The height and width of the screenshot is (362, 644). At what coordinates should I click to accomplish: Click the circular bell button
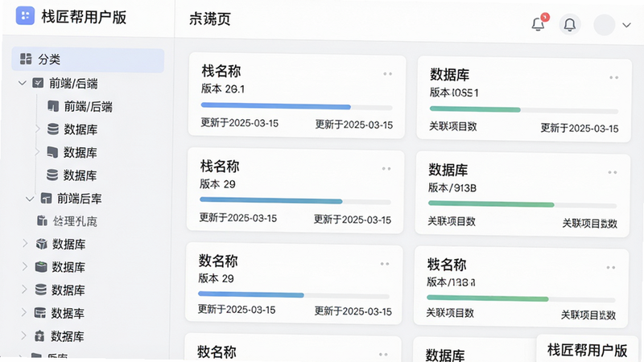point(570,25)
